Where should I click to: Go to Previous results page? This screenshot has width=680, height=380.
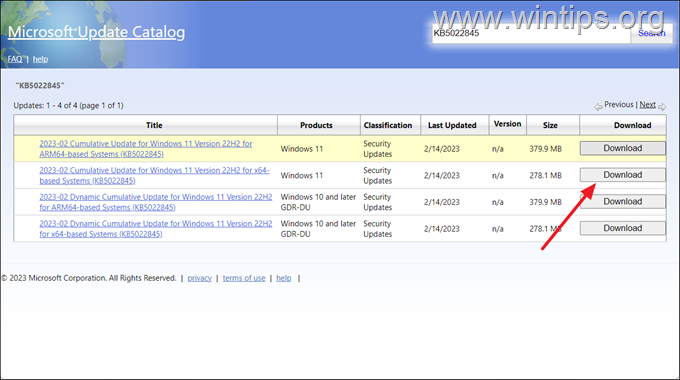pos(618,105)
